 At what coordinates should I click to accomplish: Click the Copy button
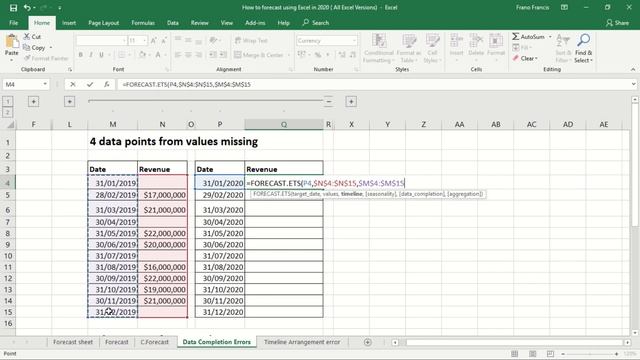click(x=34, y=48)
